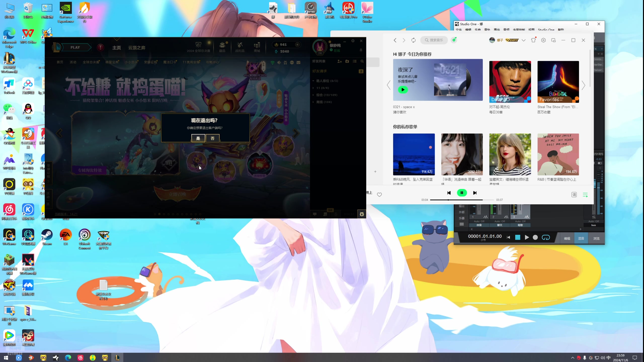Screen dimensions: 644x362
Task: Switch to mini player mode icon
Action: click(553, 40)
